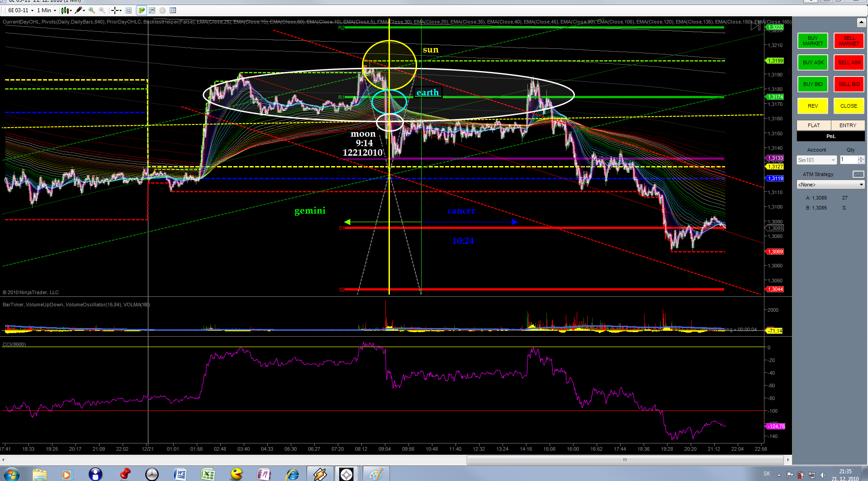Click the scrollbar left arrow
868x481 pixels.
click(x=4, y=460)
